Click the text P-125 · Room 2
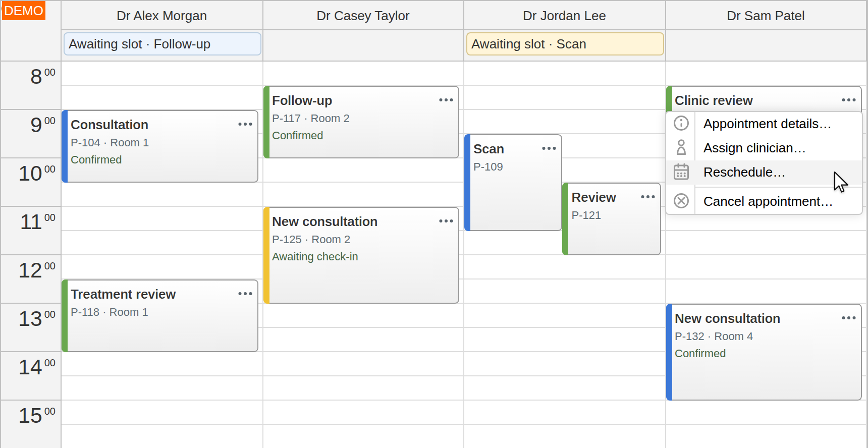This screenshot has width=868, height=448. [x=311, y=239]
